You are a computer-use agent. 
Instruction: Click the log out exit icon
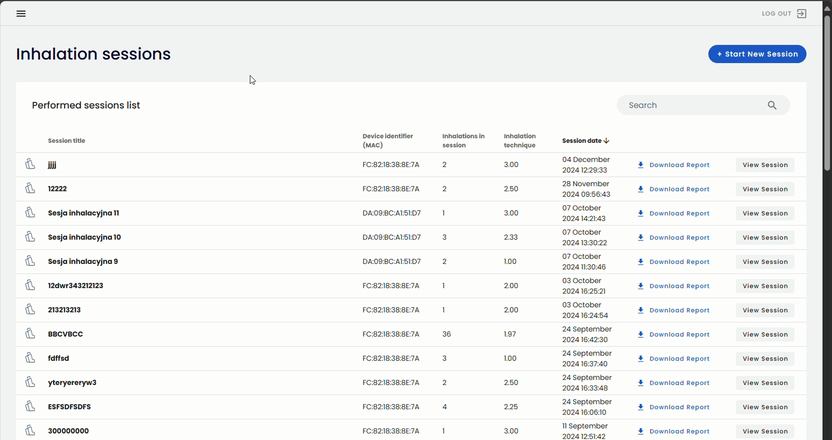coord(802,14)
